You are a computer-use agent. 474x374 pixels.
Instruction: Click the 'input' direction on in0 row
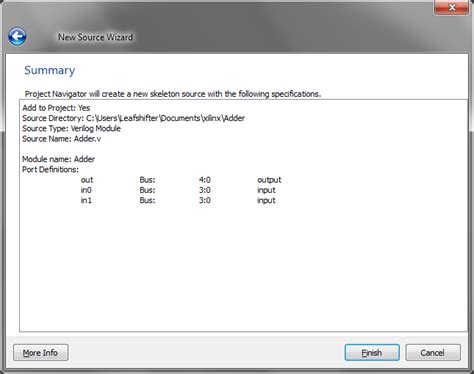[x=266, y=191]
